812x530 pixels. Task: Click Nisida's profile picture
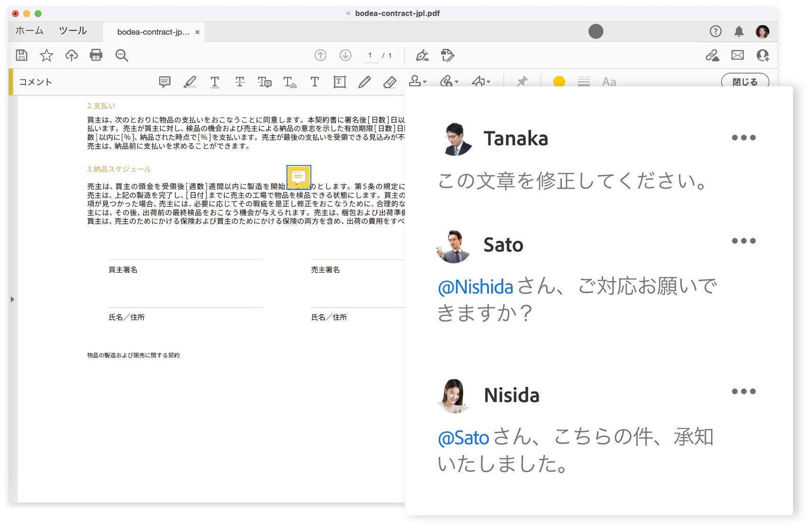click(454, 396)
